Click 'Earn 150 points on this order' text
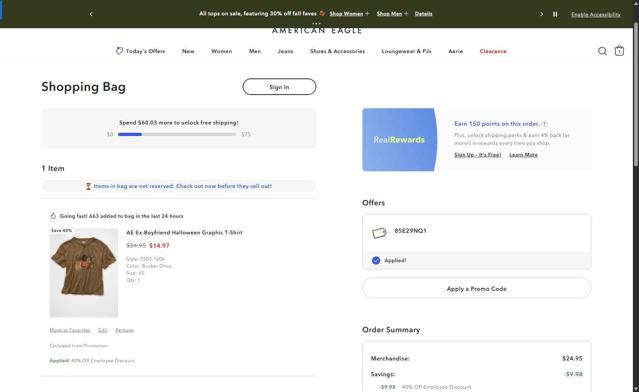Screen dimensions: 639x392 pos(497,124)
